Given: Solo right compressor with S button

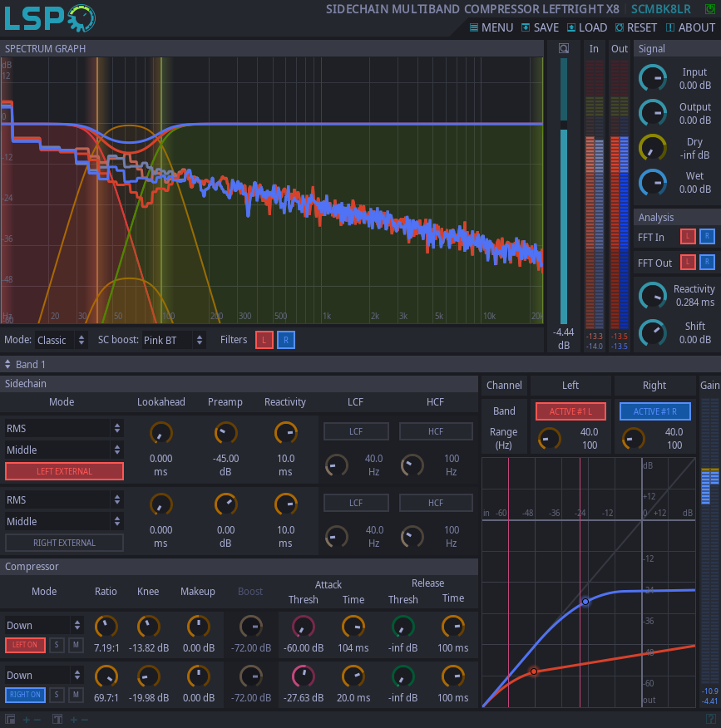Looking at the screenshot, I should (57, 695).
